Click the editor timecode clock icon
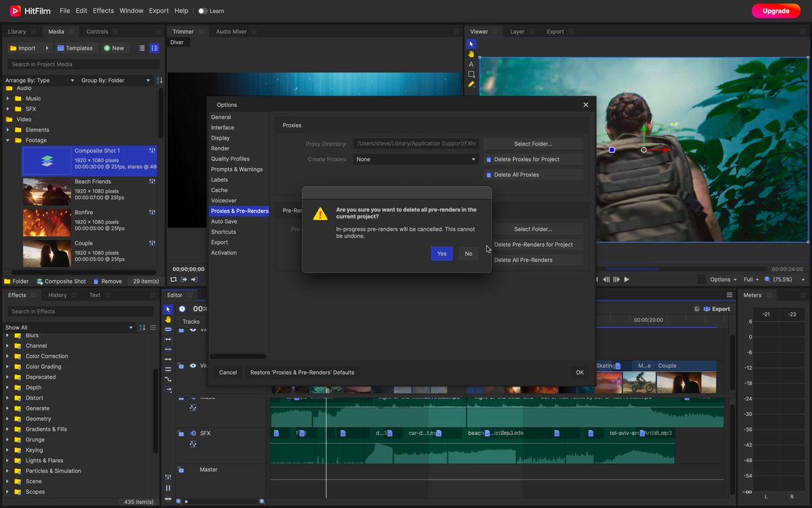 tap(182, 309)
